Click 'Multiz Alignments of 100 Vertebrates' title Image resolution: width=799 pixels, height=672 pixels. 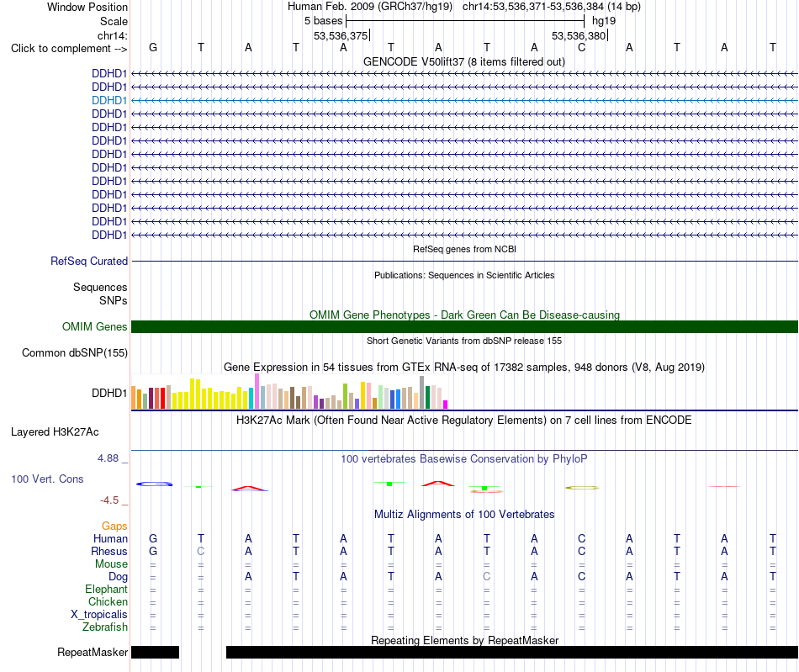pos(464,514)
